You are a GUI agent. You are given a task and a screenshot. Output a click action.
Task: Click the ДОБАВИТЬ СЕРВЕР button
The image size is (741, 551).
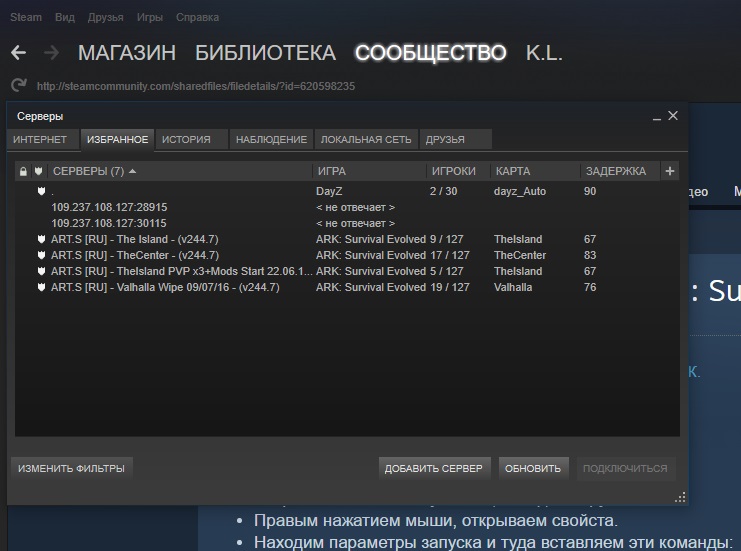coord(434,468)
